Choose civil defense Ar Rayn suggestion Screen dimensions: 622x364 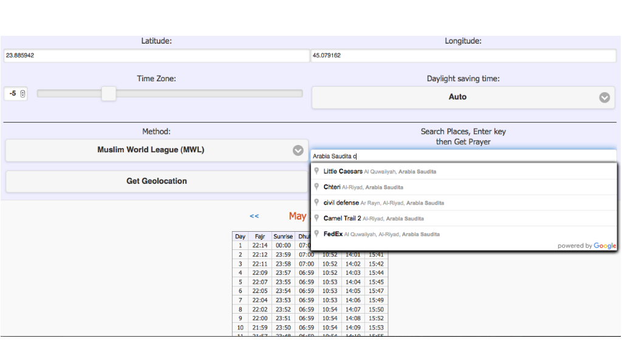click(x=463, y=203)
